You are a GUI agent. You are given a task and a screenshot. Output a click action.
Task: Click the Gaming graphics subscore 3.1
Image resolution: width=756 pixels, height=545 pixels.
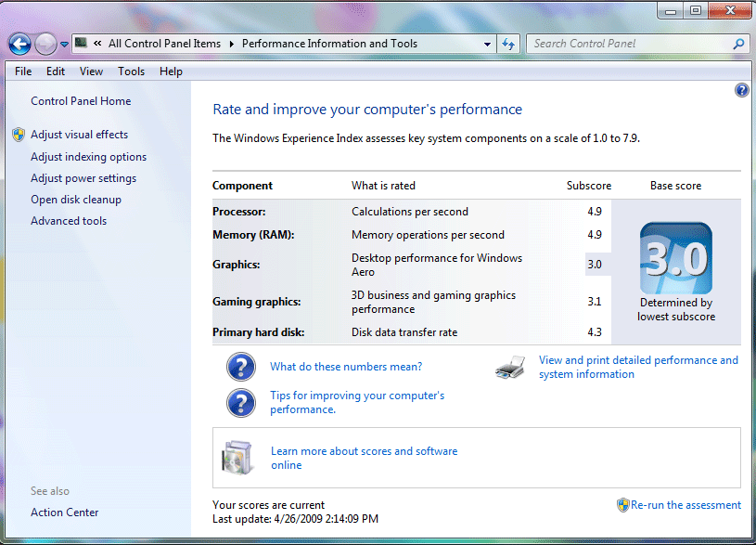tap(595, 302)
